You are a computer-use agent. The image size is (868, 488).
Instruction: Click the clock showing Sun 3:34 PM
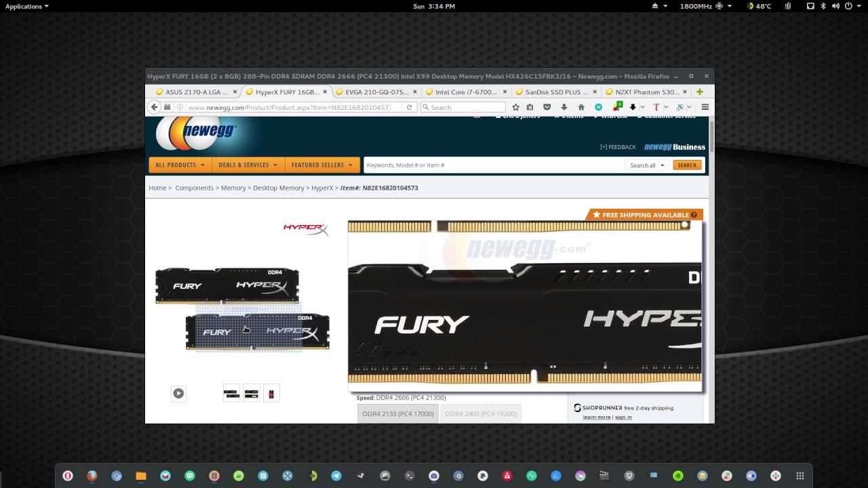point(433,6)
